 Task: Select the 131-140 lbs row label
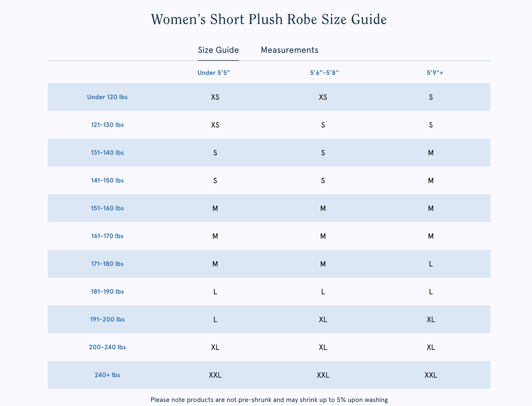click(107, 153)
